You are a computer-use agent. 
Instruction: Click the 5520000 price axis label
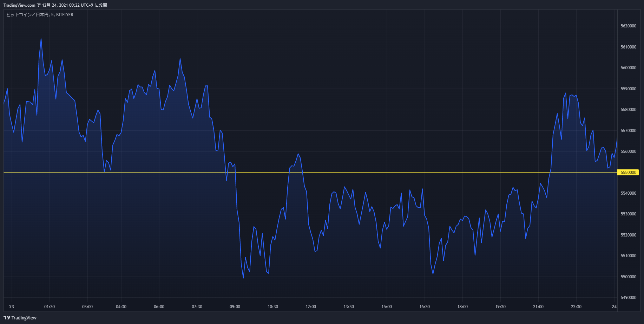(x=628, y=235)
